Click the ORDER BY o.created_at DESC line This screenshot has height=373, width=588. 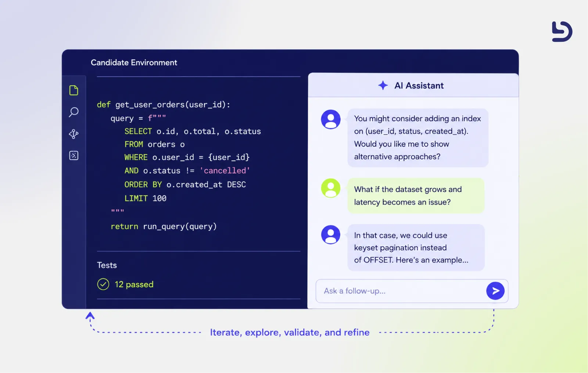coord(185,184)
